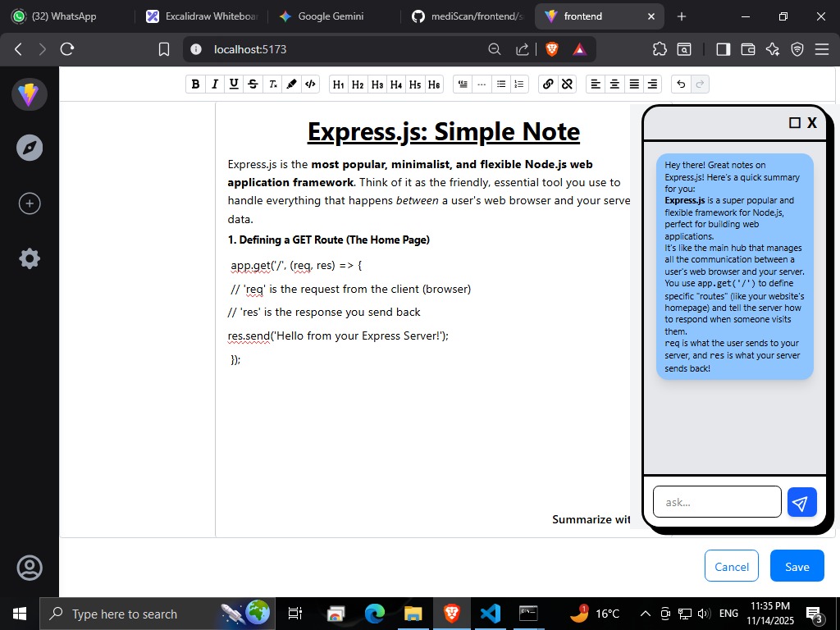Open the settings gear in the sidebar
Image resolution: width=840 pixels, height=630 pixels.
[30, 258]
